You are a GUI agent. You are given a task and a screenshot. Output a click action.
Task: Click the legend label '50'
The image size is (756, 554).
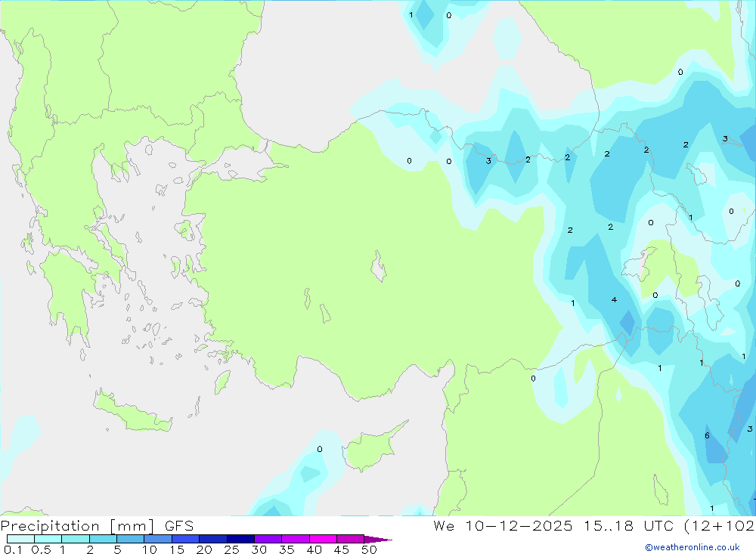[x=369, y=549]
